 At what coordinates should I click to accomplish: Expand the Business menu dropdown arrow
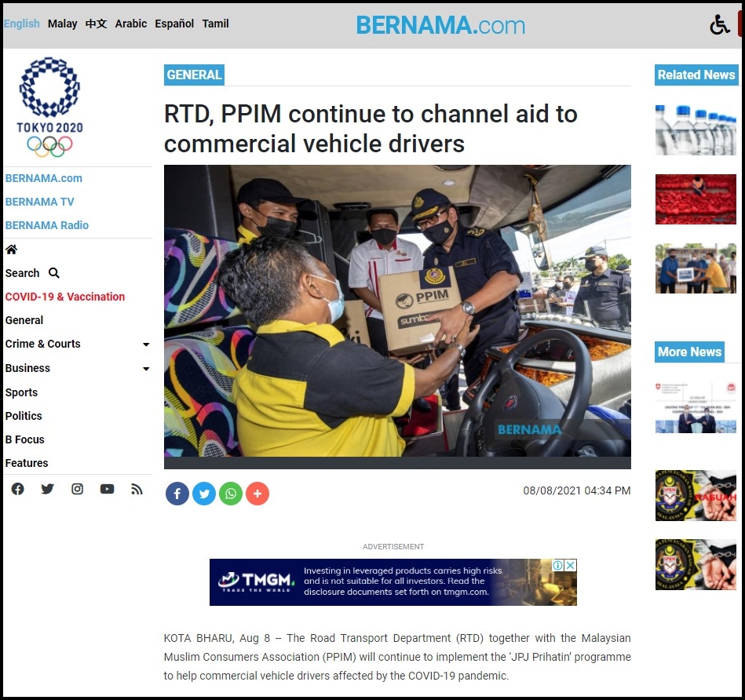coord(146,369)
